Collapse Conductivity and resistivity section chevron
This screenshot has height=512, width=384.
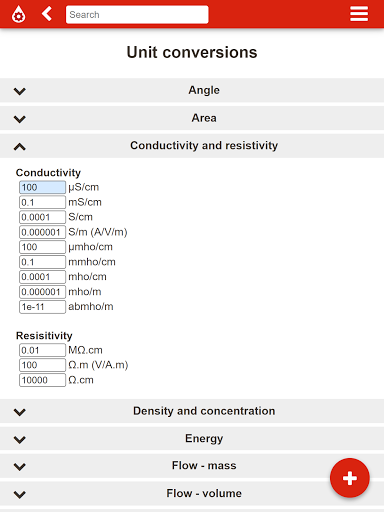point(20,146)
